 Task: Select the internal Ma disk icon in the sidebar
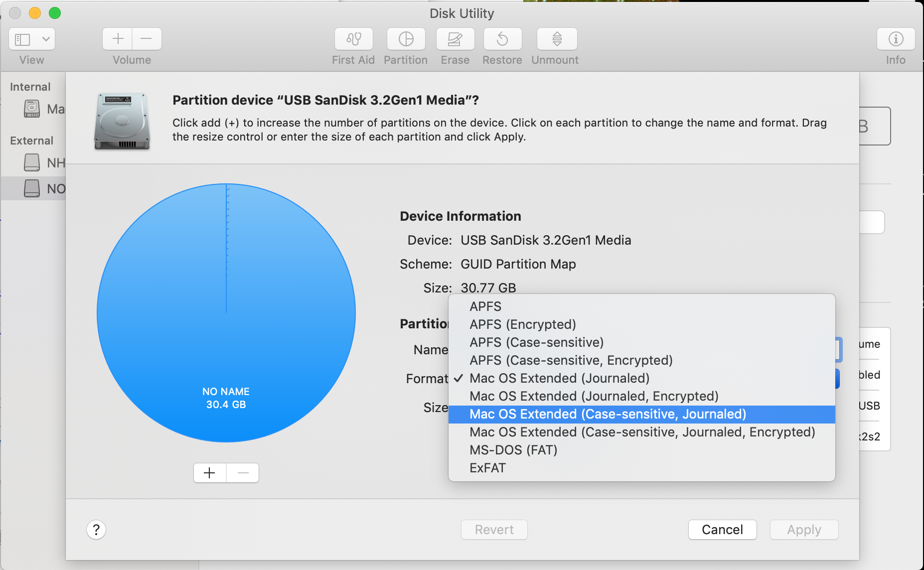tap(32, 109)
